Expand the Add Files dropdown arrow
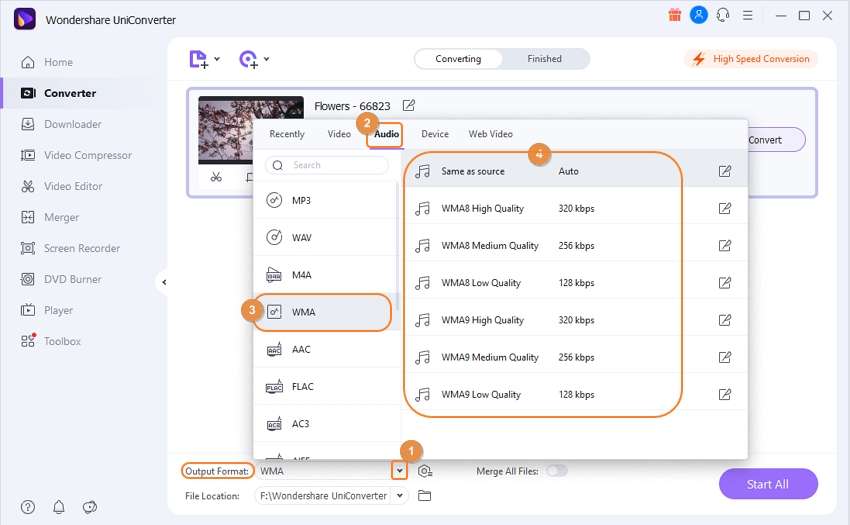This screenshot has width=850, height=525. [x=217, y=59]
